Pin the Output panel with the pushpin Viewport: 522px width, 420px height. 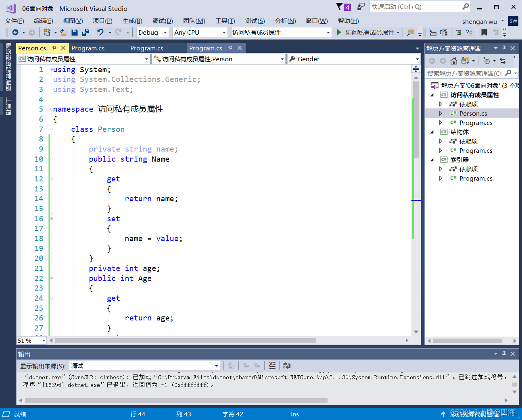[x=504, y=354]
